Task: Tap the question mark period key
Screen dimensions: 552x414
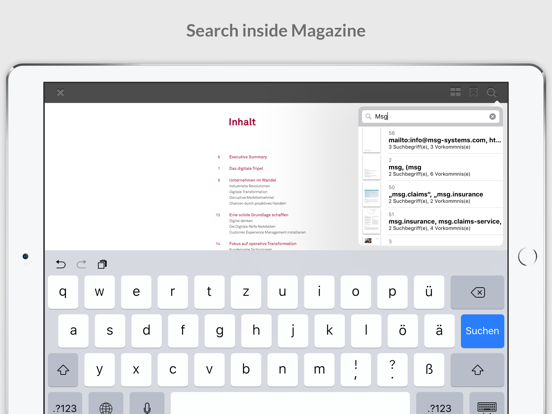Action: (x=392, y=370)
